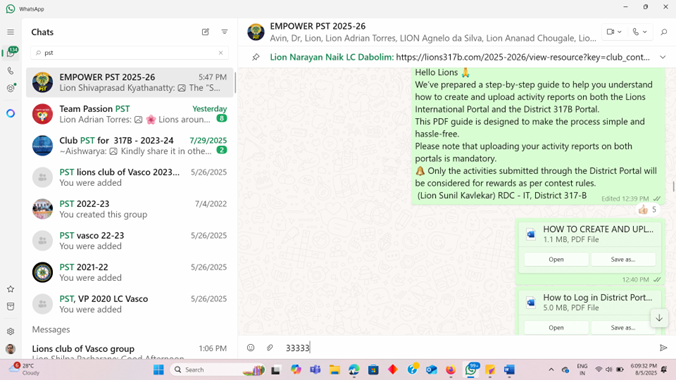Open the Calls tab in sidebar

click(10, 71)
